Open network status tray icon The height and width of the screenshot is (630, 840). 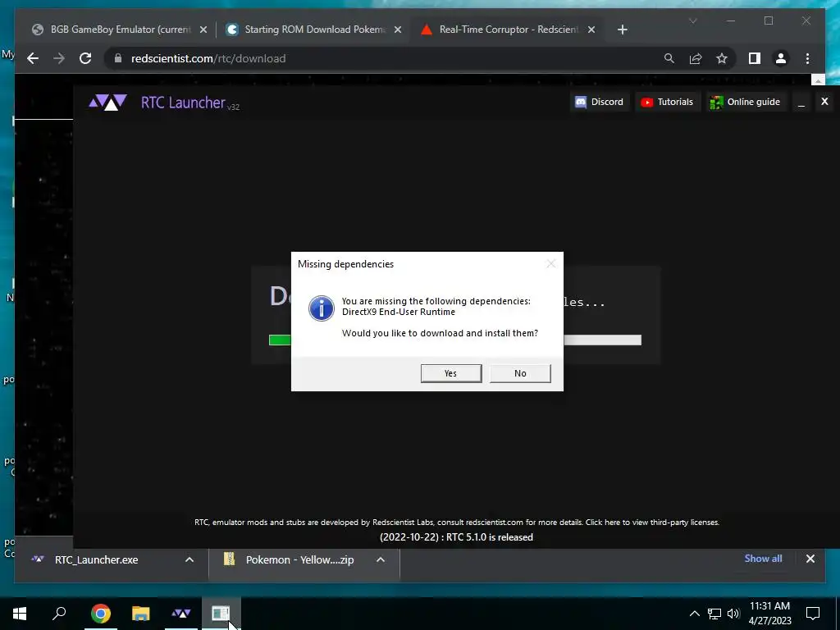click(x=714, y=614)
